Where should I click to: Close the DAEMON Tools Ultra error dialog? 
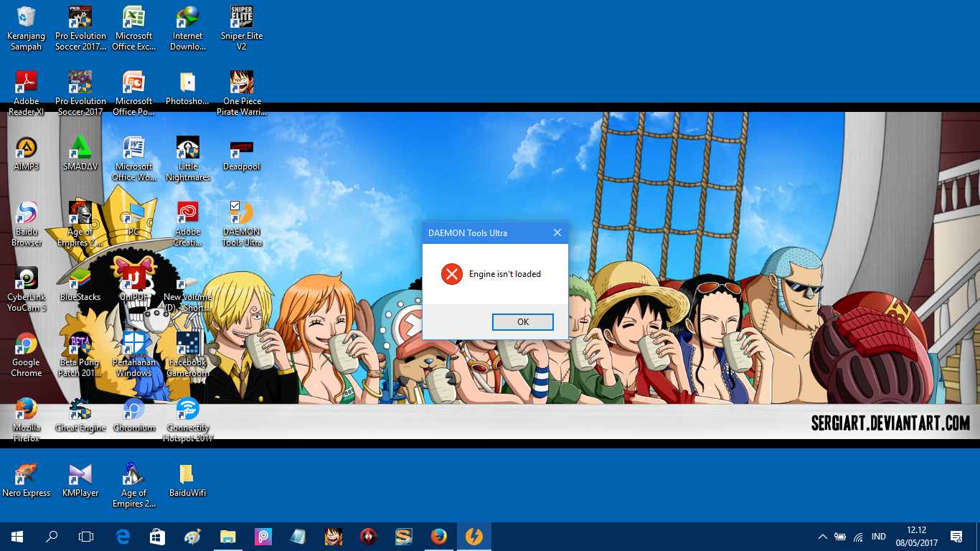click(x=557, y=232)
